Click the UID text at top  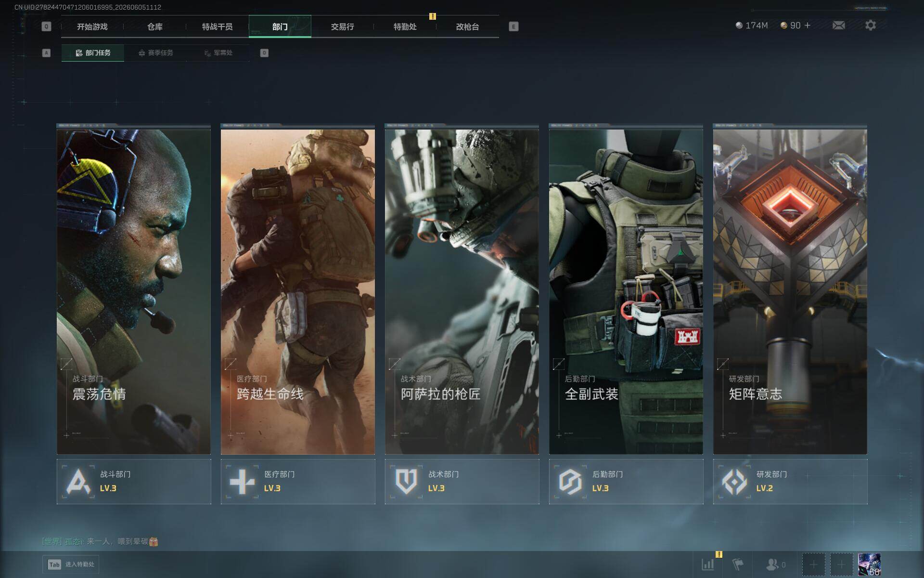coord(88,7)
